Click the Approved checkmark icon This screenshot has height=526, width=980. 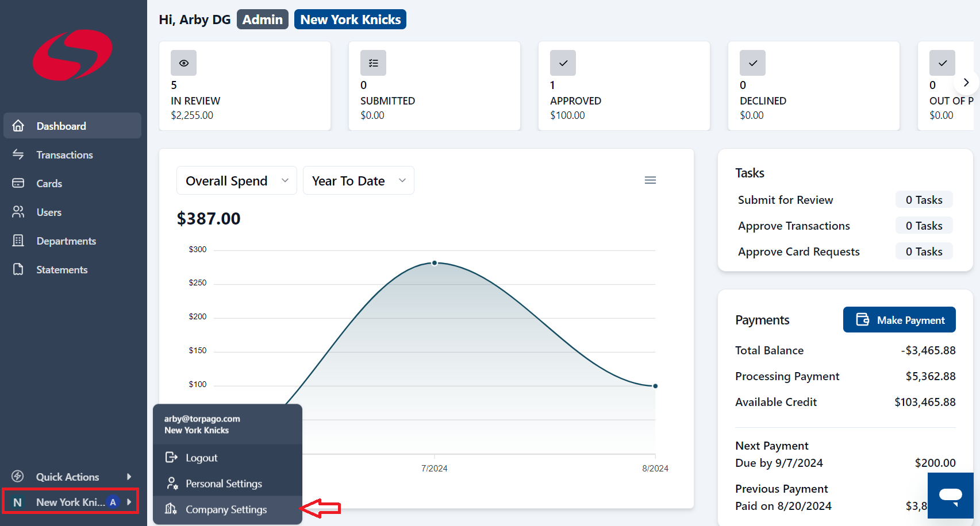click(x=563, y=63)
